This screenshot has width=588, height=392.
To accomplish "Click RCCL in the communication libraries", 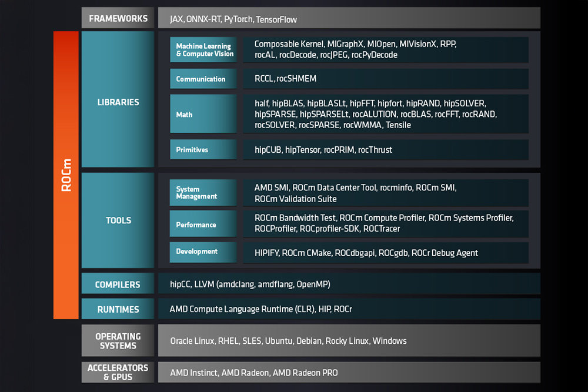I will pyautogui.click(x=263, y=79).
